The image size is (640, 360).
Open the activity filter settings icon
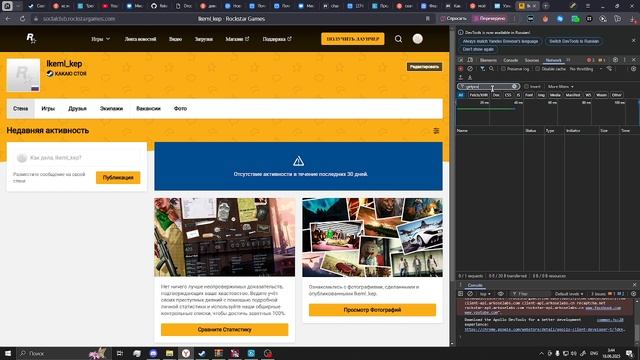[x=436, y=131]
